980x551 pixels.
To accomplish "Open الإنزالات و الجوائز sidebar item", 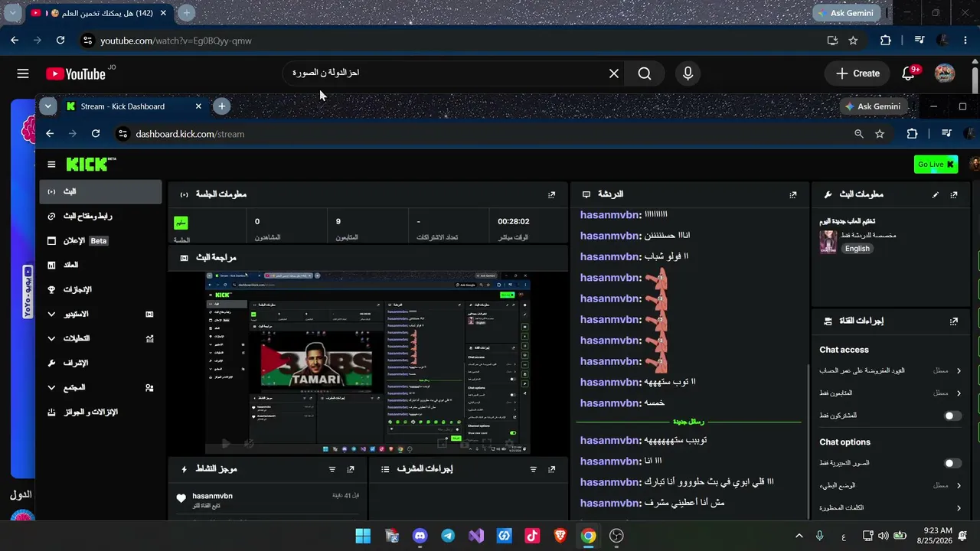I will 100,412.
